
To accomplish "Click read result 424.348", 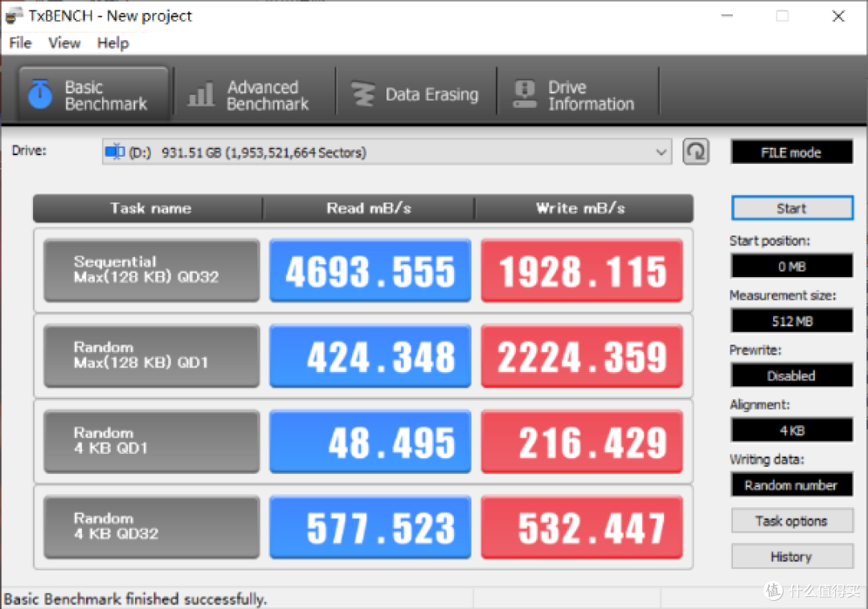I will coord(370,356).
